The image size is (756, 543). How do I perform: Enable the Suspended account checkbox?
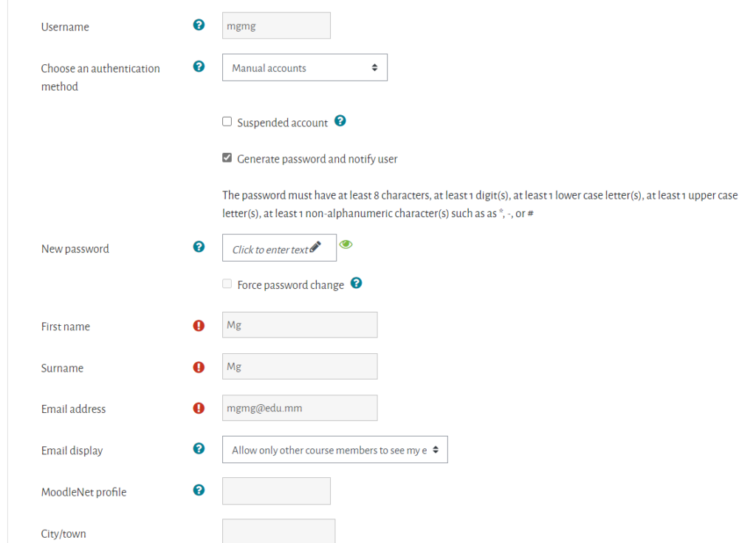point(227,122)
